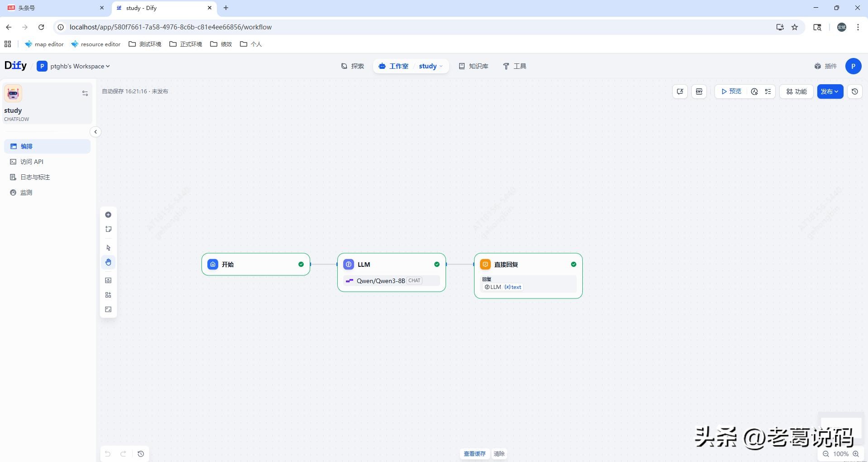Switch to the 工作室 studio tab
This screenshot has width=868, height=462.
click(394, 66)
